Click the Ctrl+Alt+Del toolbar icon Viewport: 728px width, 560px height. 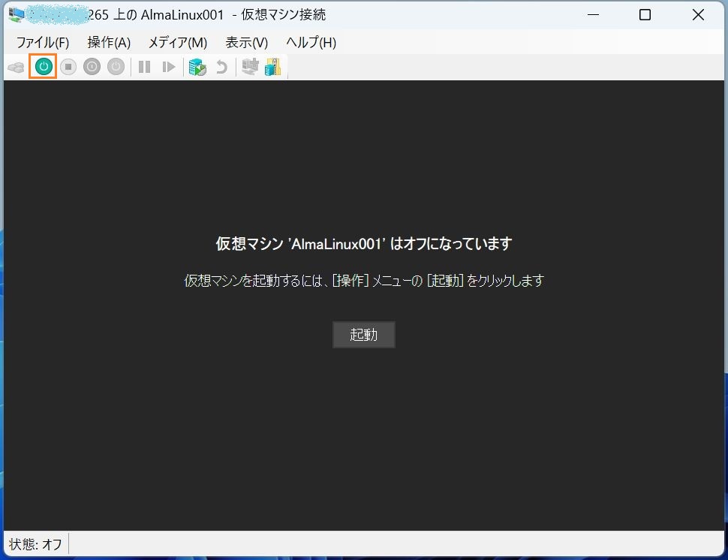[x=17, y=68]
